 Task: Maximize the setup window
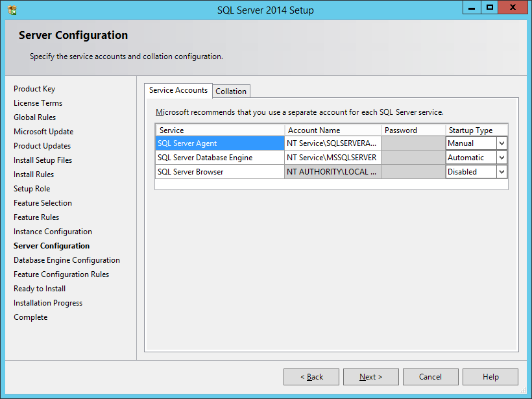(x=490, y=7)
